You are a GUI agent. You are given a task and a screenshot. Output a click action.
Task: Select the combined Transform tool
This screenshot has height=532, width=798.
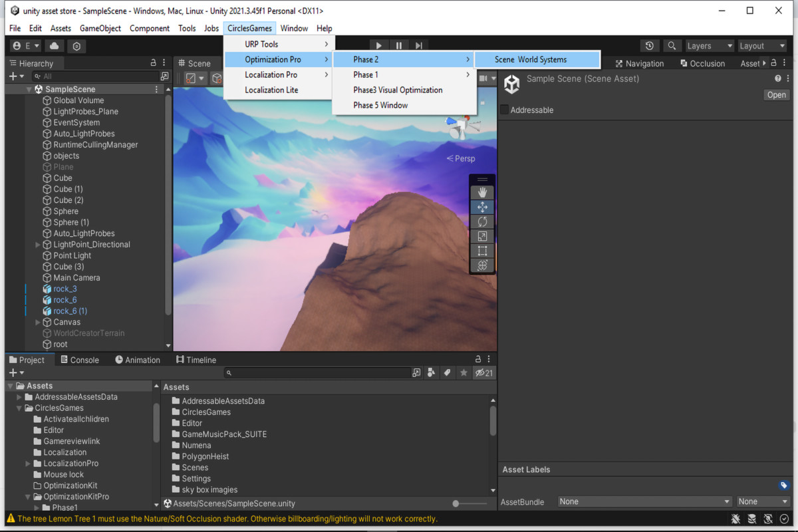point(482,265)
